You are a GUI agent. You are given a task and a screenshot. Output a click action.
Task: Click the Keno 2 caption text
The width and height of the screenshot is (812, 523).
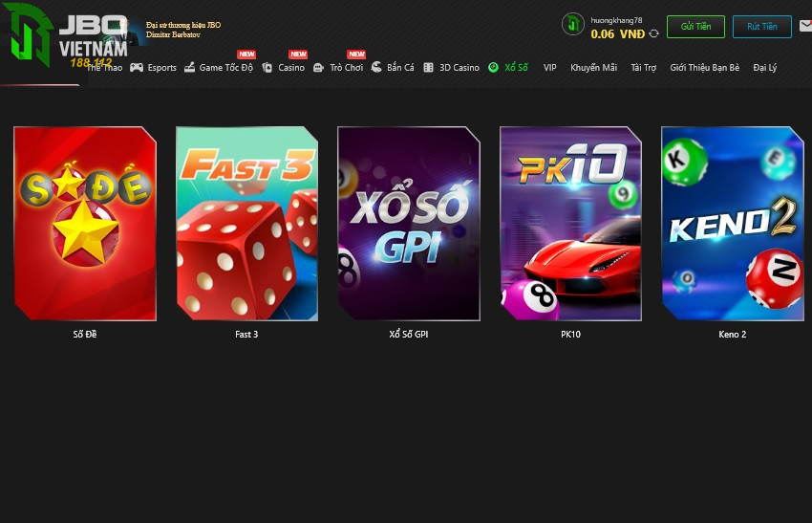(733, 335)
